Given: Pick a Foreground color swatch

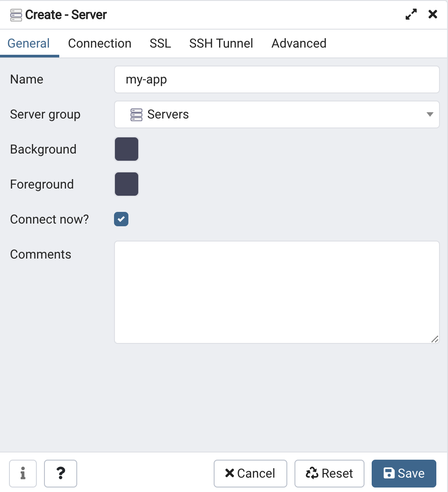Looking at the screenshot, I should [127, 184].
